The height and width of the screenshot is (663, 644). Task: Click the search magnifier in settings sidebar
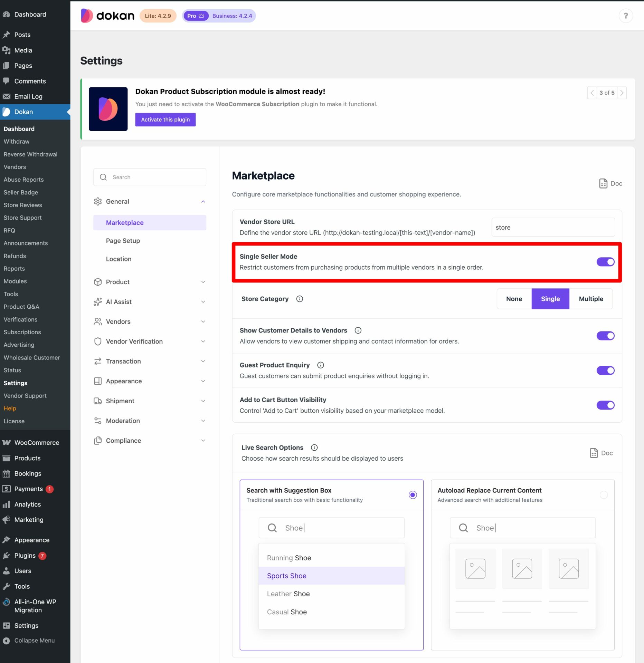click(x=103, y=177)
